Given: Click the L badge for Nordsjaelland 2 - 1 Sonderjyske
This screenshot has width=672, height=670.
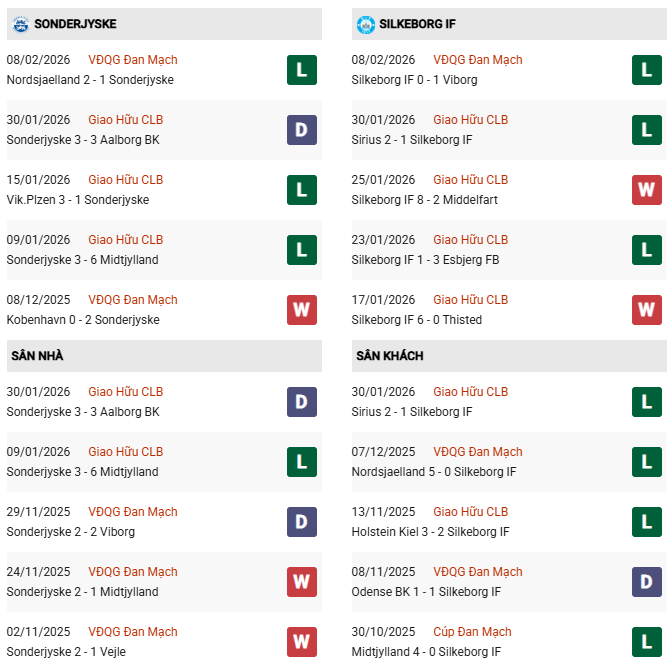Looking at the screenshot, I should coord(301,70).
